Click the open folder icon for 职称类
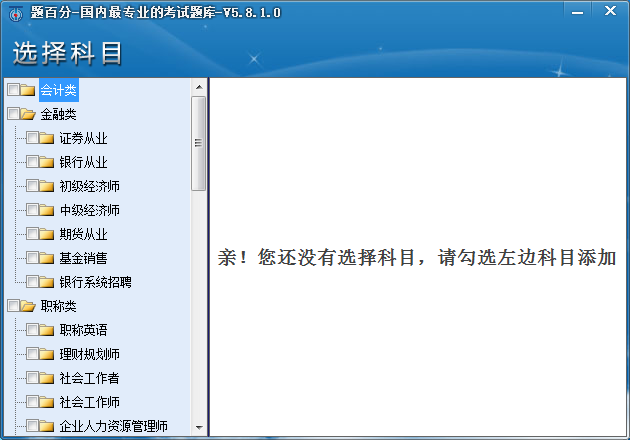 click(28, 306)
